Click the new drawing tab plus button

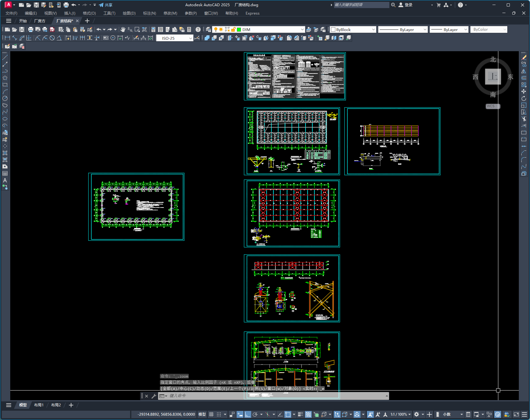point(87,21)
